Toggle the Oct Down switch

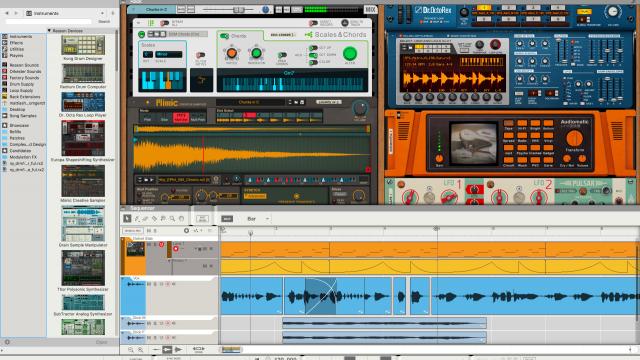(313, 55)
